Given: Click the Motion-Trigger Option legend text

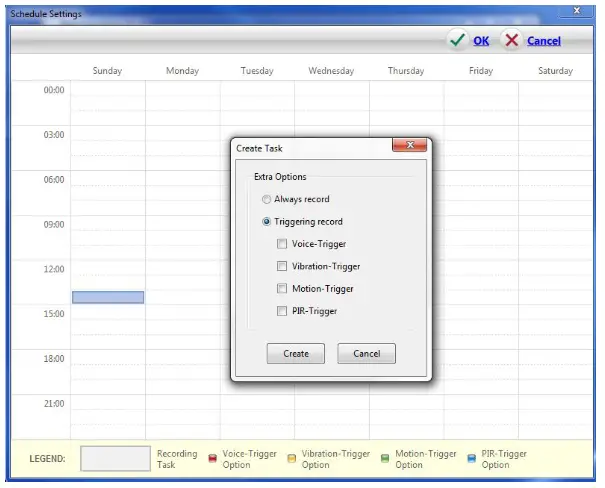Looking at the screenshot, I should click(426, 459).
